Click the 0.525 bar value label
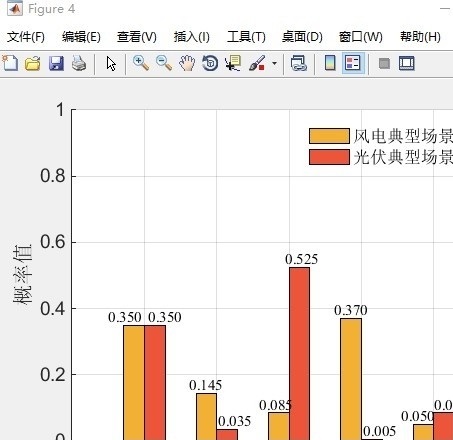 302,259
